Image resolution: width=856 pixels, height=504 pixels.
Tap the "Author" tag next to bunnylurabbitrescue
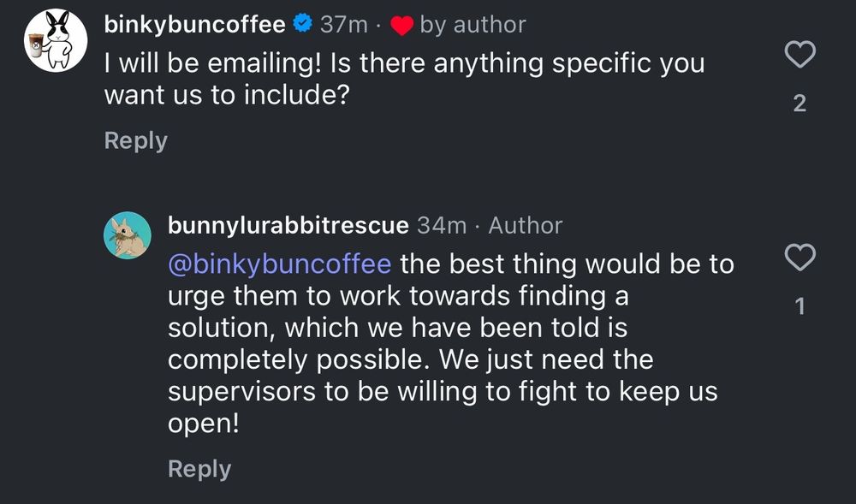point(526,226)
